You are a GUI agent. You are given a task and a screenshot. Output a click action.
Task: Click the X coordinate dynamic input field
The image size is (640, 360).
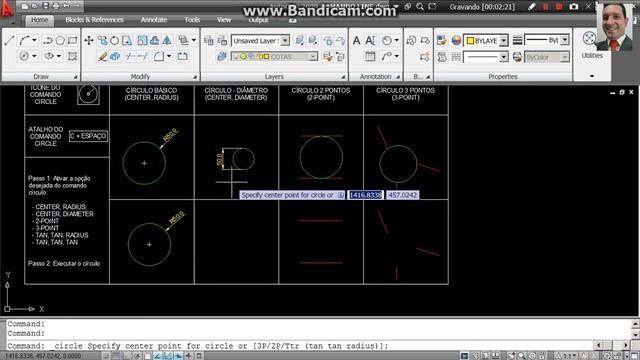click(365, 195)
